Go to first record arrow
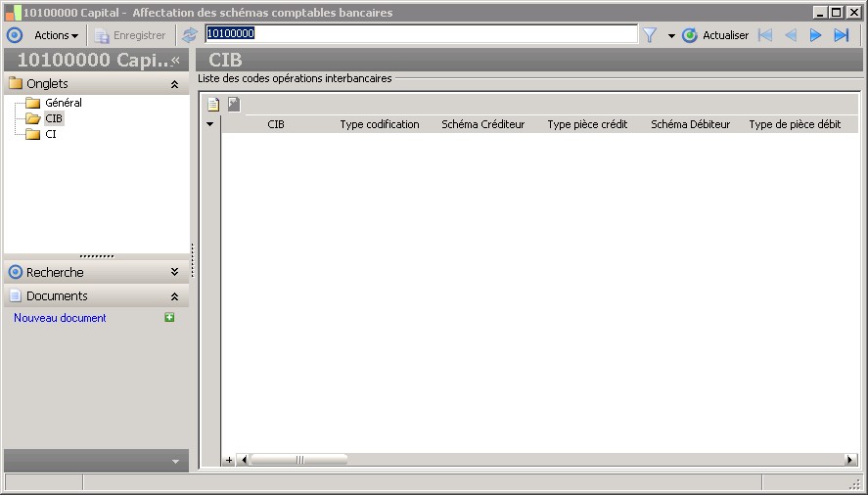The width and height of the screenshot is (868, 495). pyautogui.click(x=765, y=35)
